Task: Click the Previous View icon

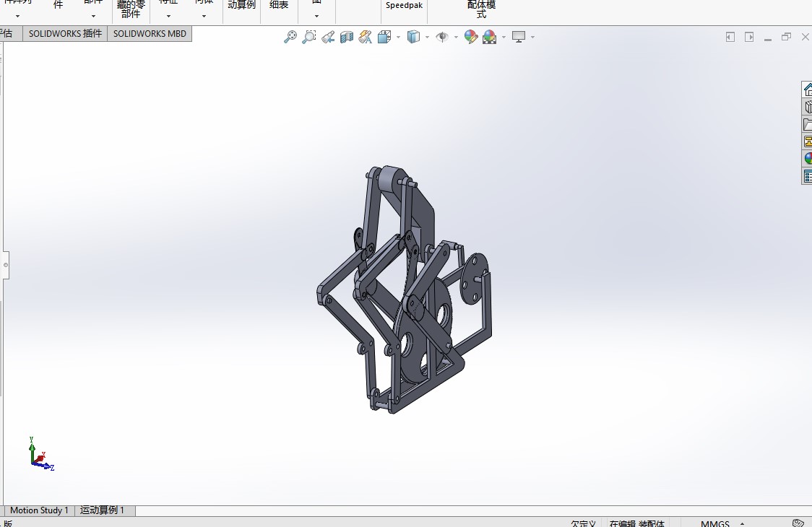Action: 328,37
